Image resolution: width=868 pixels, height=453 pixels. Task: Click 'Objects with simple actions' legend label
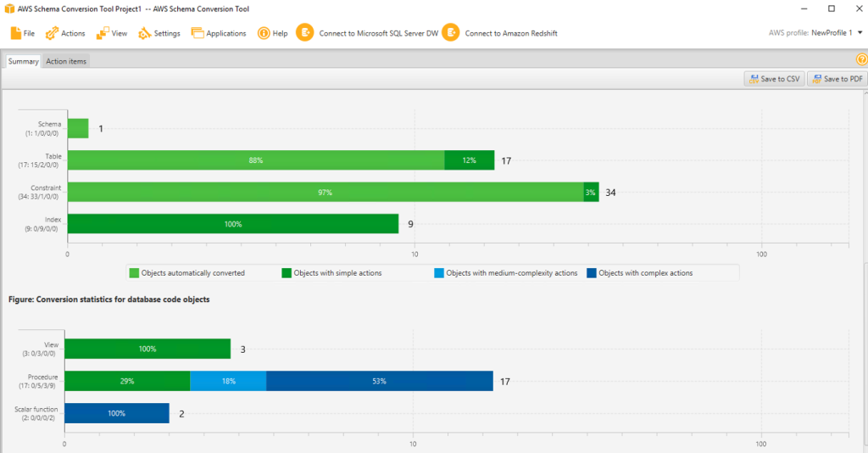click(x=337, y=273)
